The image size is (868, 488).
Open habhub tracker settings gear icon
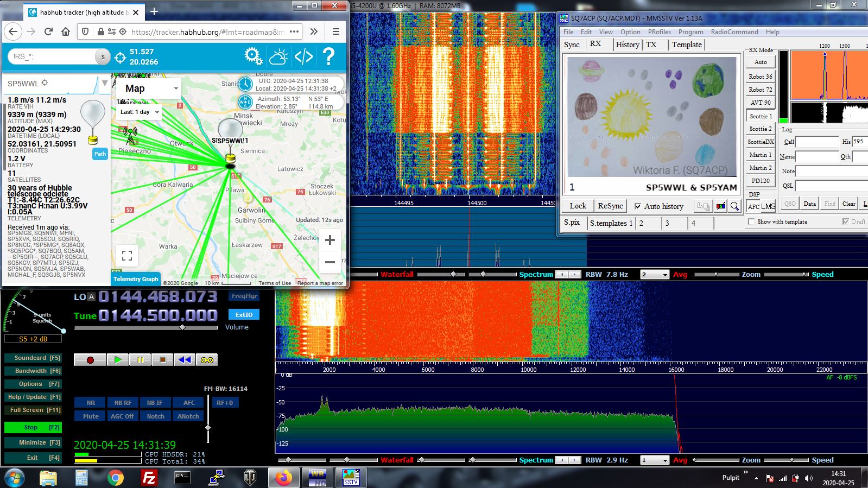(253, 56)
